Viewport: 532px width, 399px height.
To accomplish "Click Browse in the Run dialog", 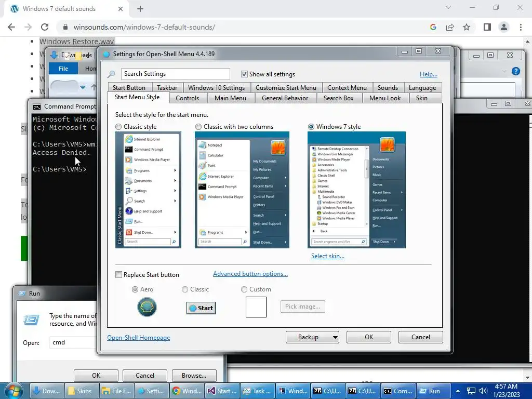I will [x=194, y=376].
